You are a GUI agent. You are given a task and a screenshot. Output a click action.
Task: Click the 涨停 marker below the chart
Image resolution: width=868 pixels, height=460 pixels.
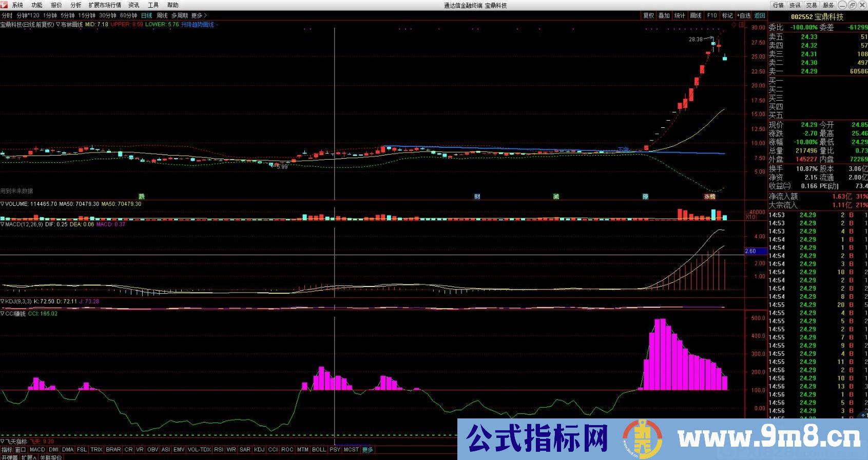709,197
